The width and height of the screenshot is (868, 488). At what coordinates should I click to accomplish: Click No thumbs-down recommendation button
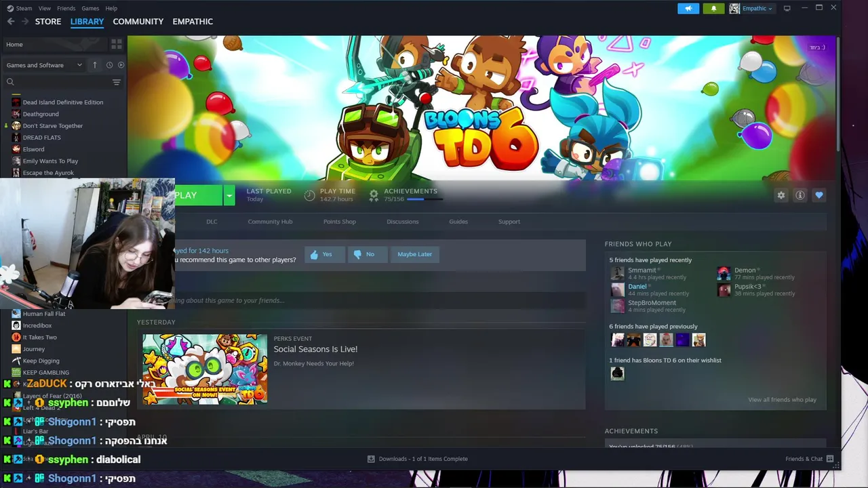tap(368, 254)
